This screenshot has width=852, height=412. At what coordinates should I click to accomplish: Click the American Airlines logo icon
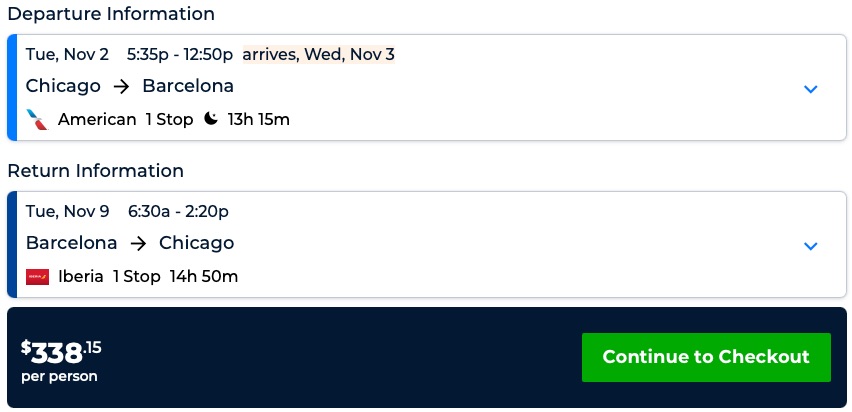pos(38,120)
